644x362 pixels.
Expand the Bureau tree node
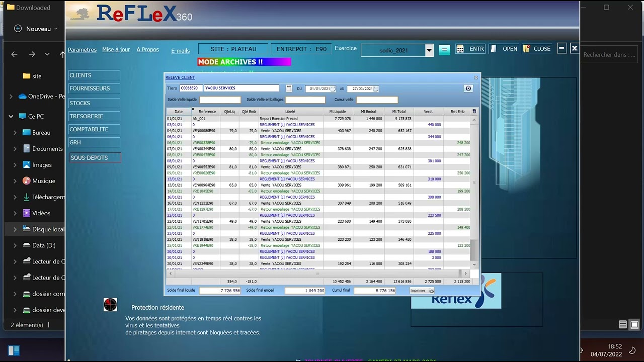tap(15, 132)
